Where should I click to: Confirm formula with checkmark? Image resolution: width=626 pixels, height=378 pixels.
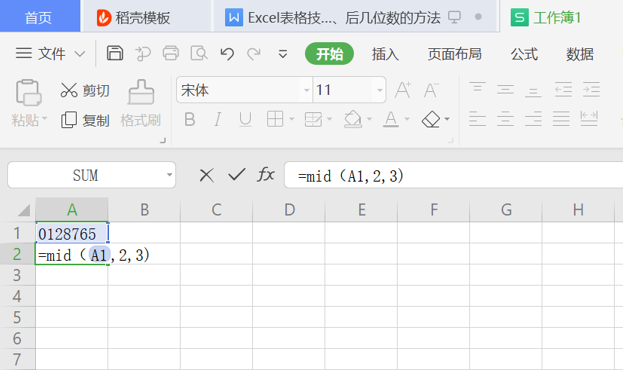click(x=236, y=174)
